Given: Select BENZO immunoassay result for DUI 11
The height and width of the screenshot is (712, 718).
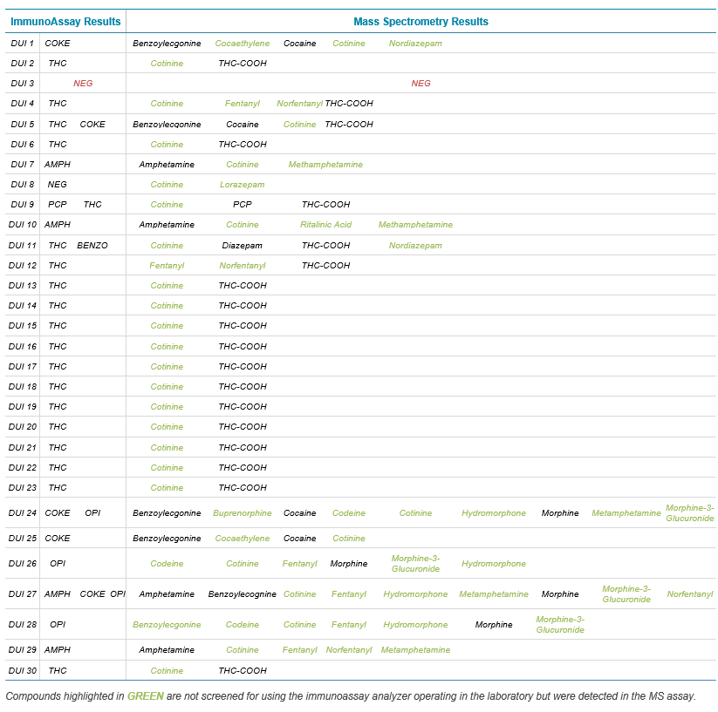Looking at the screenshot, I should pos(92,245).
